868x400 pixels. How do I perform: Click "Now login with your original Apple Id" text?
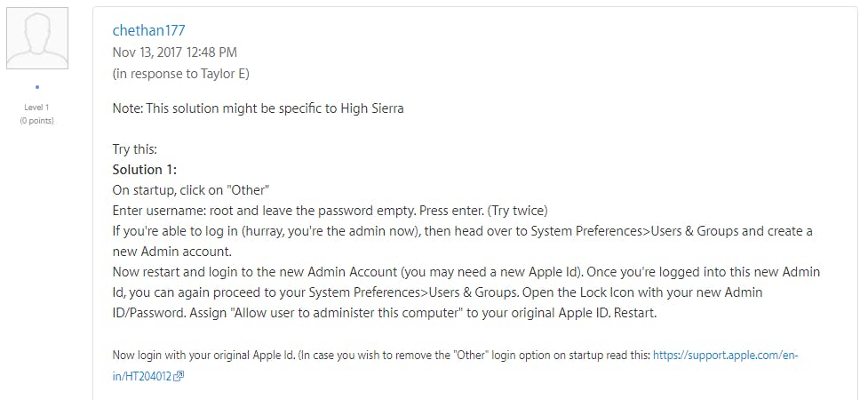coord(203,356)
